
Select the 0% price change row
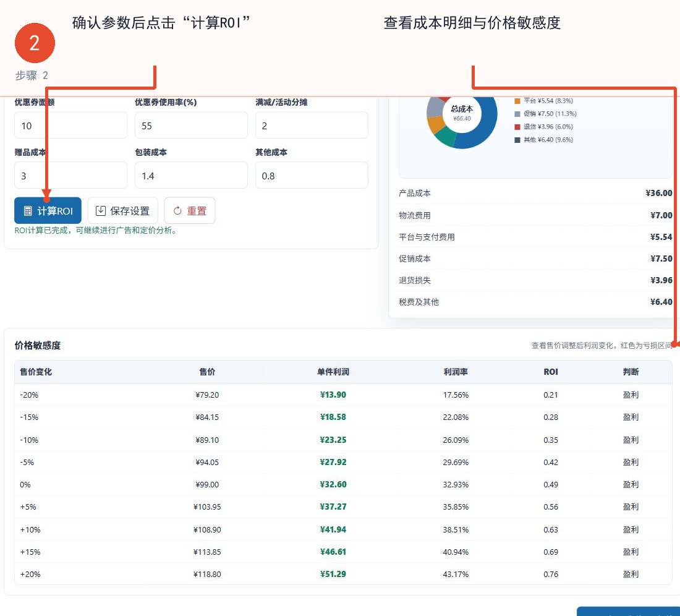(343, 484)
